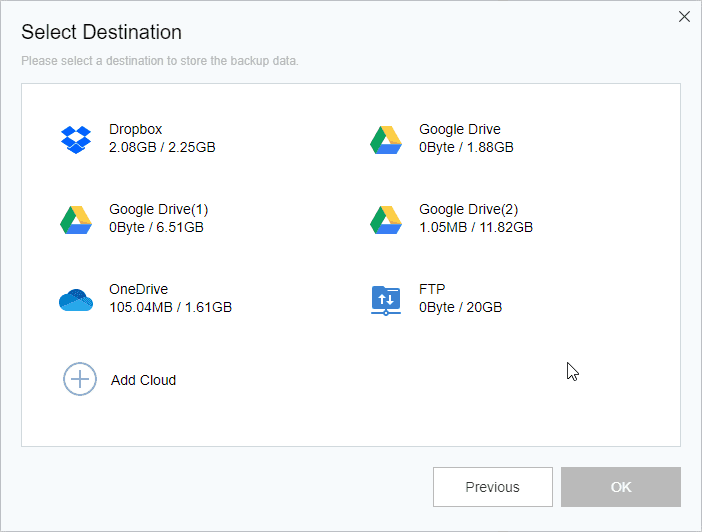This screenshot has width=702, height=532.
Task: Confirm with the OK button
Action: point(621,487)
